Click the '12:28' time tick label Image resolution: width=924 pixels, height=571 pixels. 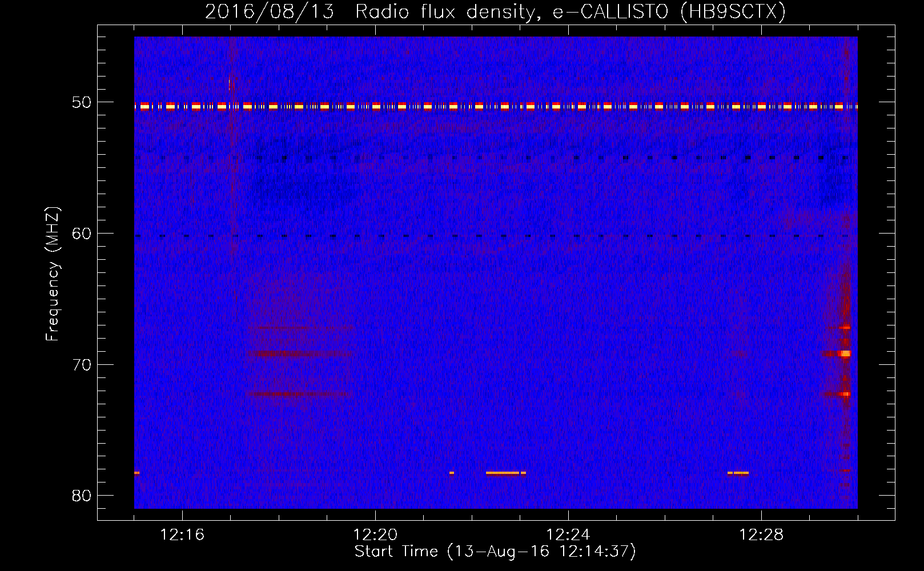(x=761, y=535)
